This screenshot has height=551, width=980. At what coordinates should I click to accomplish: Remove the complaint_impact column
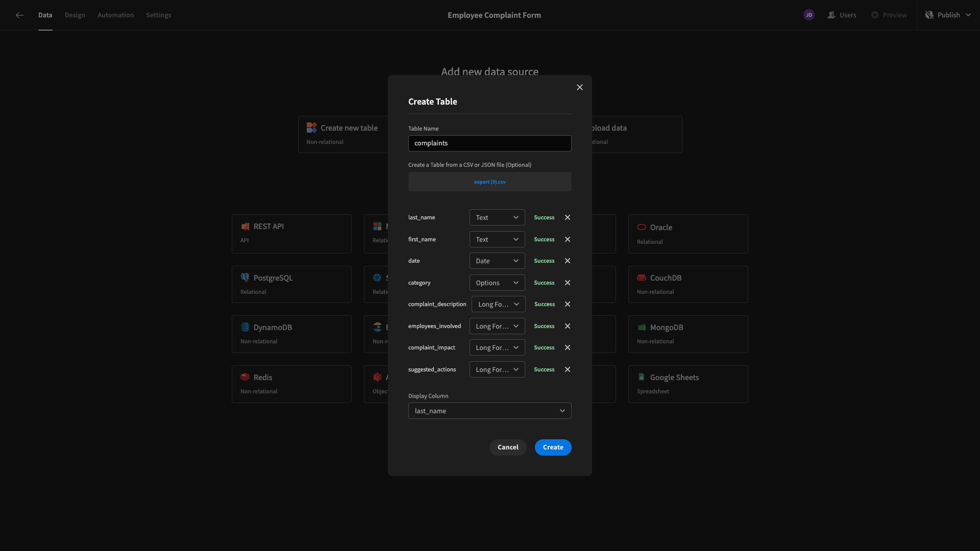[x=567, y=347]
